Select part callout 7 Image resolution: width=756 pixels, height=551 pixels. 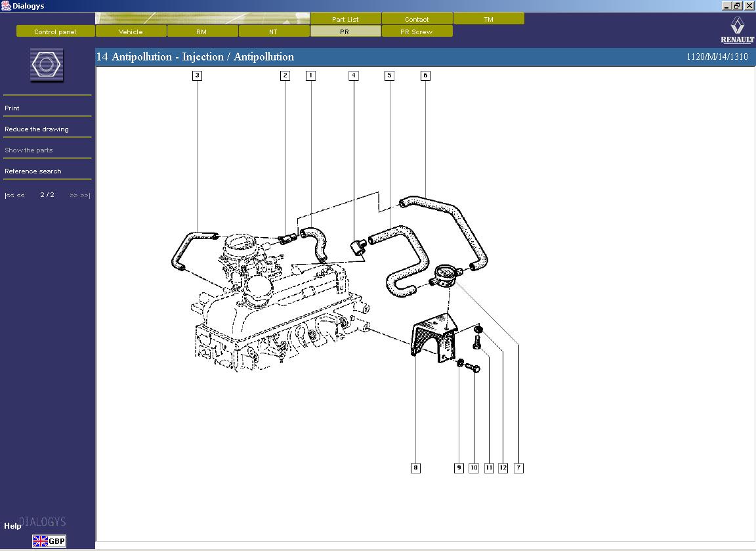pos(518,468)
